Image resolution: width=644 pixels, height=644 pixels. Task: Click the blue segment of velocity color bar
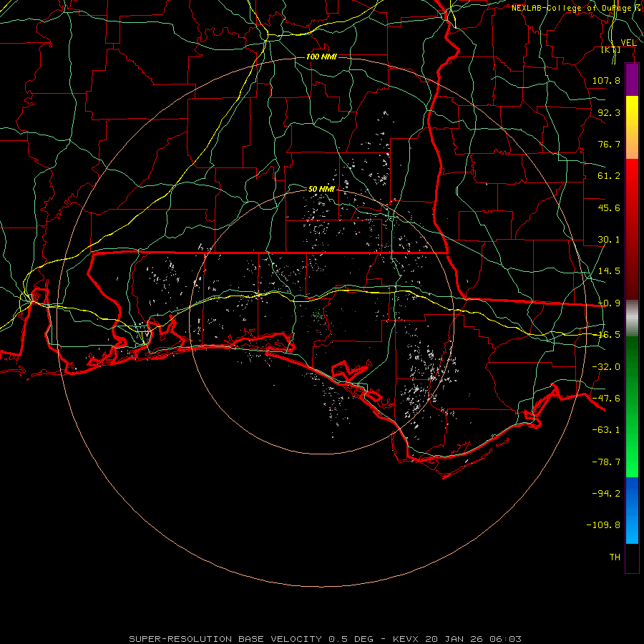632,510
